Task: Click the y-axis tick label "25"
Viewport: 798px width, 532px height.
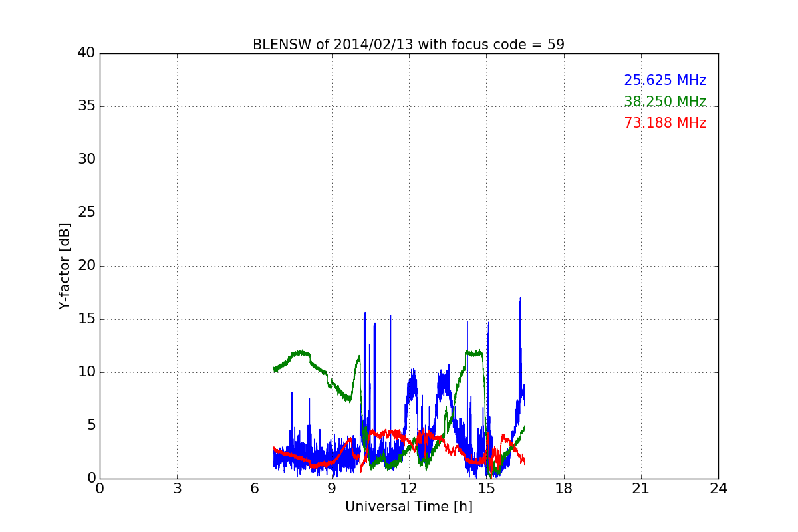Action: [x=86, y=213]
